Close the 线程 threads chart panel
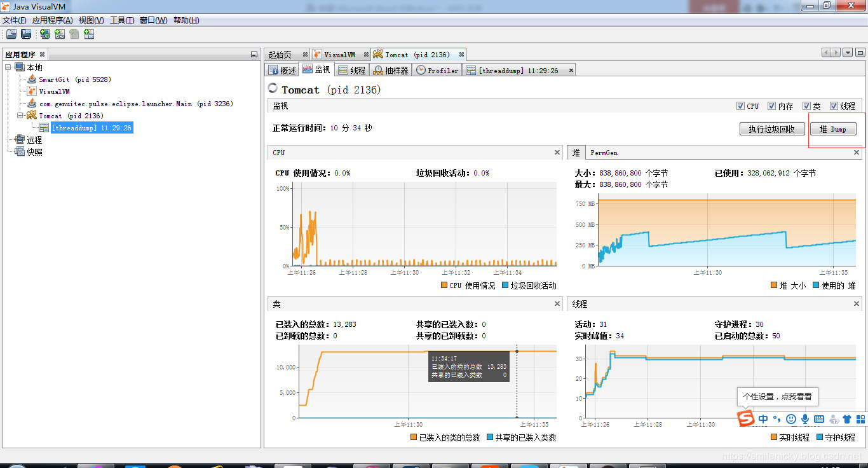The height and width of the screenshot is (468, 868). point(857,304)
